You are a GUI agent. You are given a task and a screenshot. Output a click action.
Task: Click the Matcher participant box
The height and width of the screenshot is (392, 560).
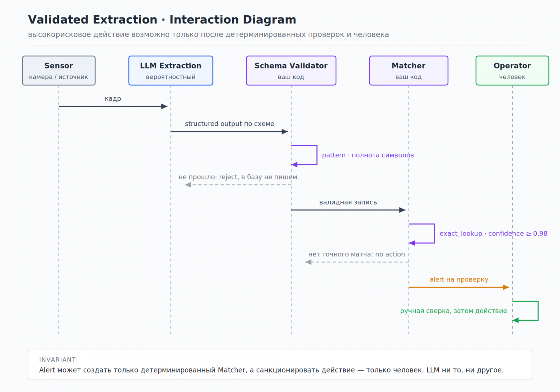(x=409, y=70)
